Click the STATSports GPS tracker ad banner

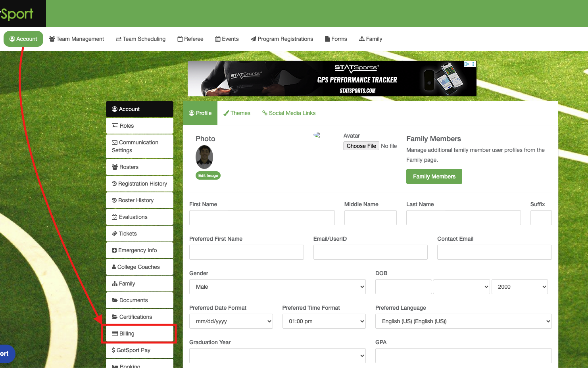click(332, 79)
